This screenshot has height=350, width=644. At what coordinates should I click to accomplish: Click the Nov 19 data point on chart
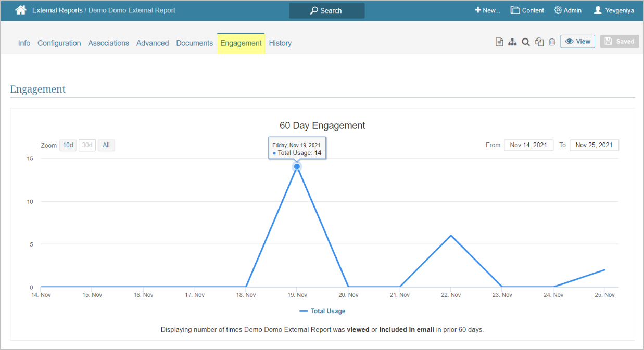(297, 166)
